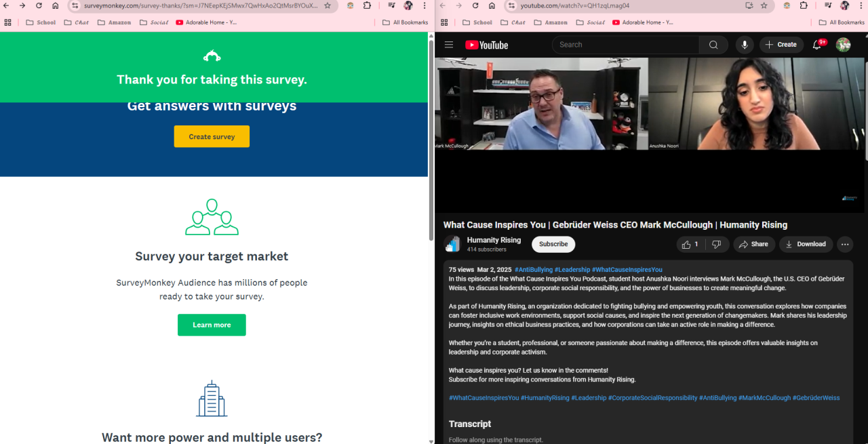The image size is (868, 444).
Task: Open School bookmarks folder in YouTube window
Action: (477, 22)
